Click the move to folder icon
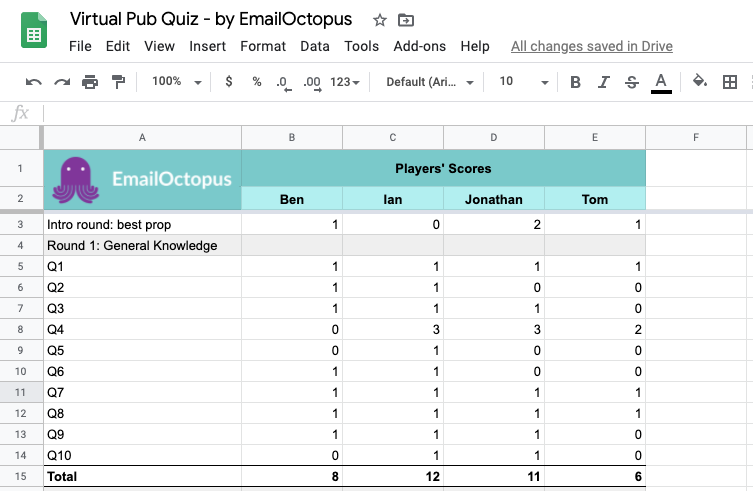This screenshot has height=491, width=753. tap(406, 20)
